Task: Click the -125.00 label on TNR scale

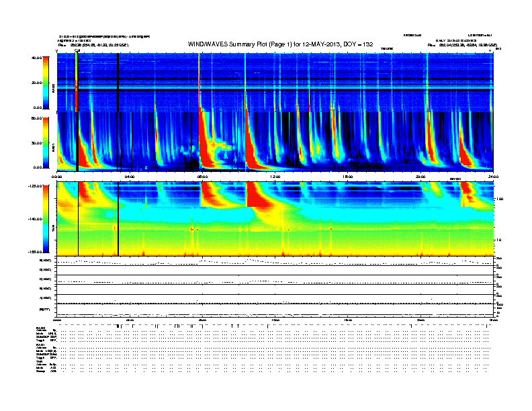Action: 35,186
